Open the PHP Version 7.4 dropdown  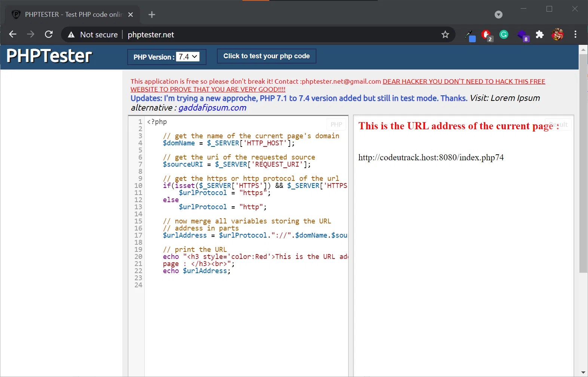tap(187, 56)
